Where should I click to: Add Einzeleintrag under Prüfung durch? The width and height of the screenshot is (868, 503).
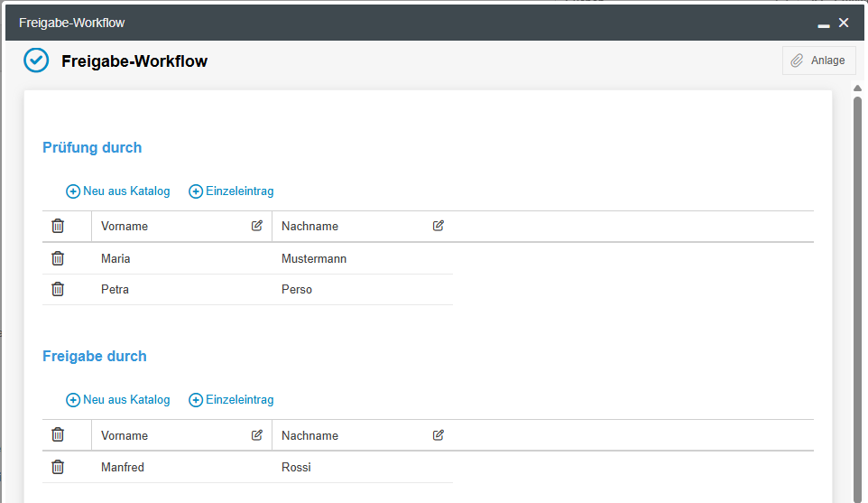pyautogui.click(x=231, y=191)
